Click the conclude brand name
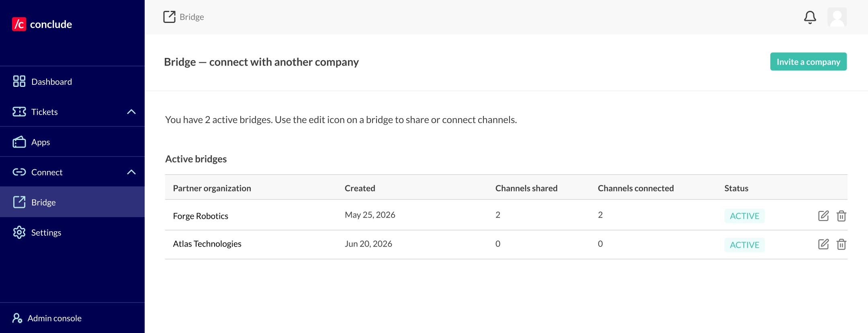Viewport: 868px width, 333px height. pyautogui.click(x=51, y=24)
